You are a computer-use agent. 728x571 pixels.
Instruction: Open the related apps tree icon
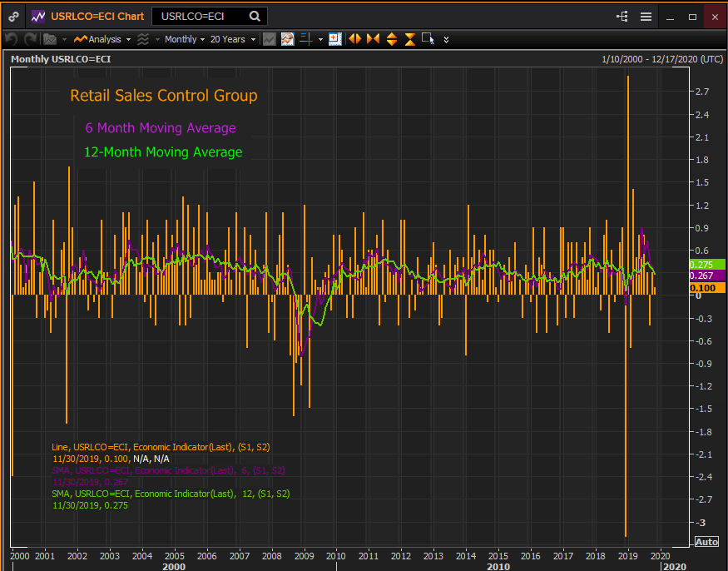(622, 16)
